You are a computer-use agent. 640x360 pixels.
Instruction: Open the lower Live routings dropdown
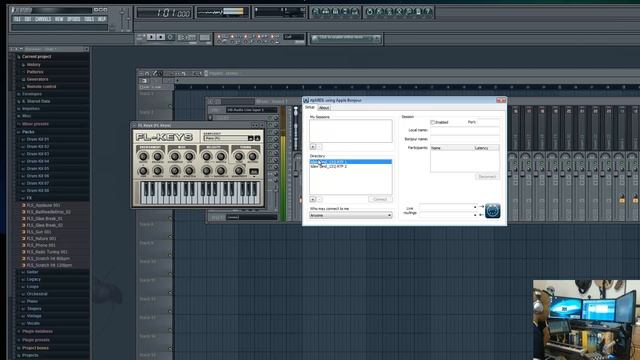pyautogui.click(x=448, y=214)
